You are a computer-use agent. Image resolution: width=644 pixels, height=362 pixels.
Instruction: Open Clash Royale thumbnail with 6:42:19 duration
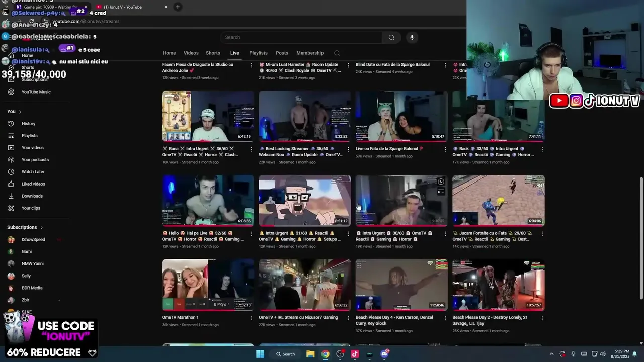tap(208, 116)
